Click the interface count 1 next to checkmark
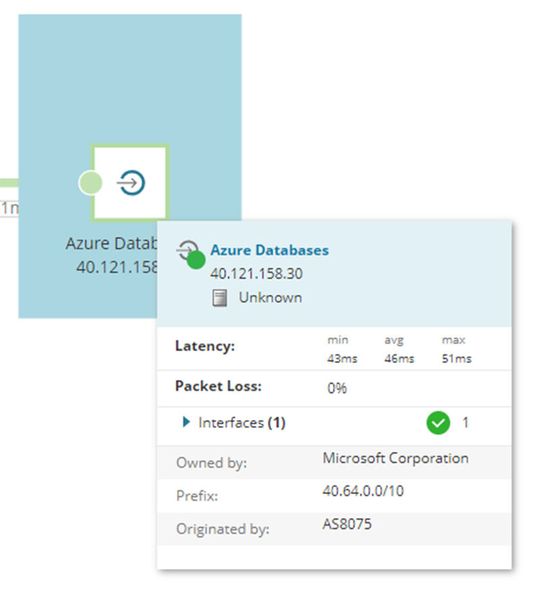This screenshot has width=540, height=600. tap(465, 422)
